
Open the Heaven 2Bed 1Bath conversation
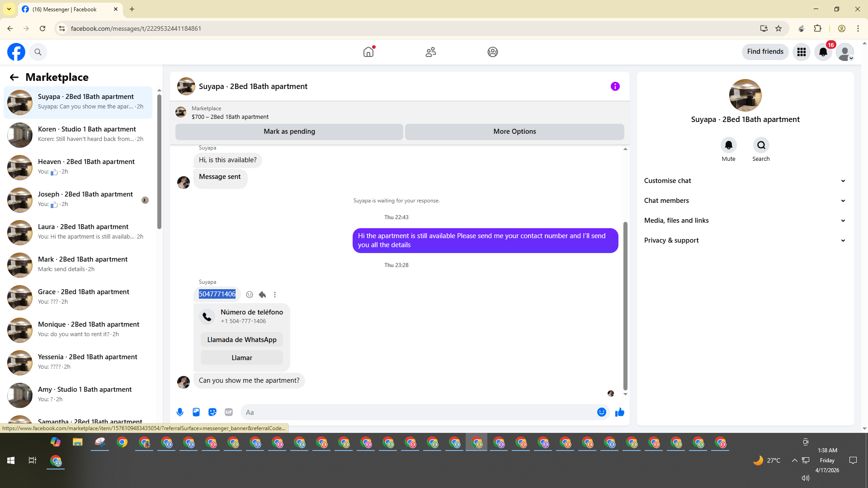[x=78, y=167]
